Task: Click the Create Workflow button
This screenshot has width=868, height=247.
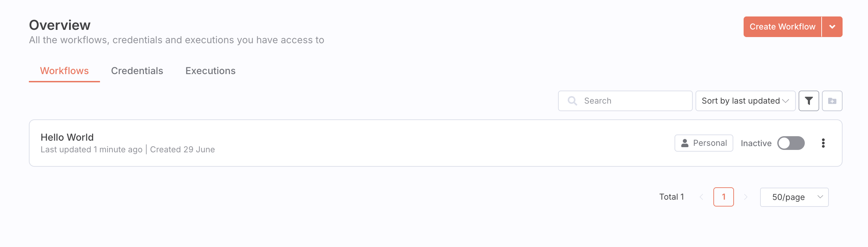Action: (x=782, y=27)
